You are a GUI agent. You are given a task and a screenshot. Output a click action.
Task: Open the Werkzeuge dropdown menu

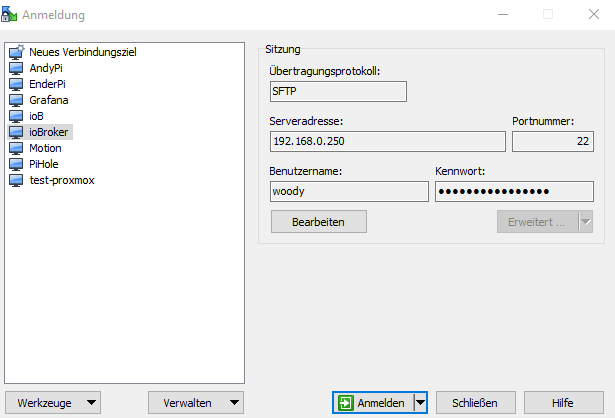pos(53,403)
